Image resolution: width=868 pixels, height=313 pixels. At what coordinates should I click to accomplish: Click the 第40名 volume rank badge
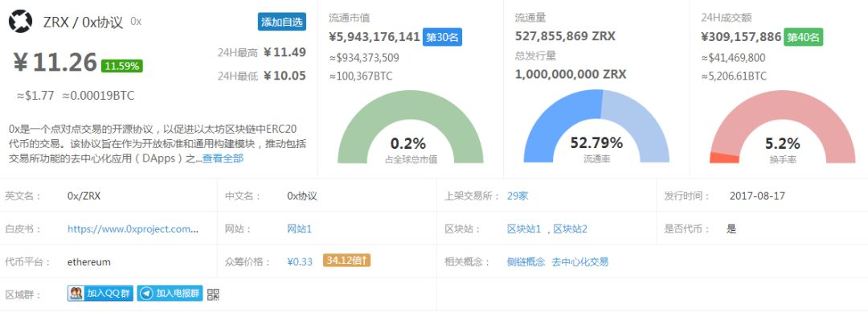pyautogui.click(x=803, y=37)
